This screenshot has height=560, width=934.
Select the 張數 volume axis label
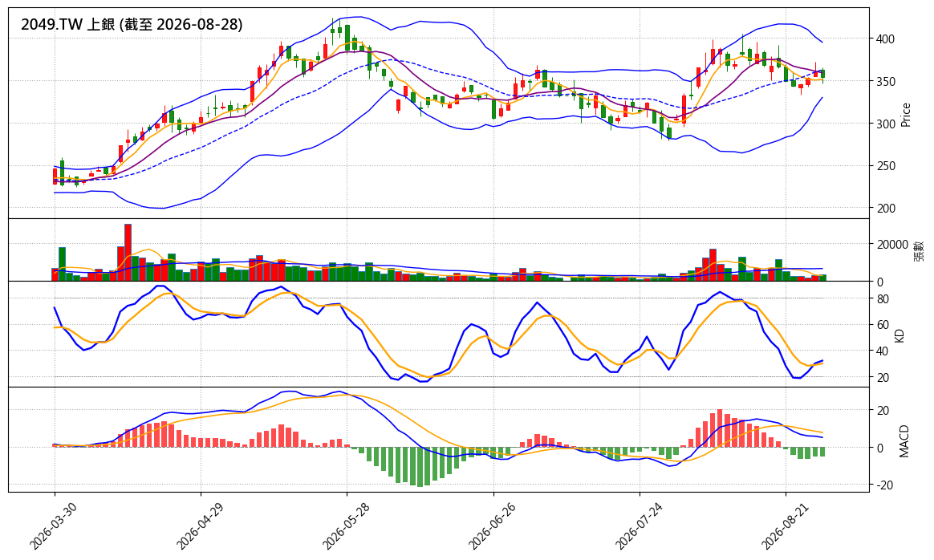click(x=919, y=250)
